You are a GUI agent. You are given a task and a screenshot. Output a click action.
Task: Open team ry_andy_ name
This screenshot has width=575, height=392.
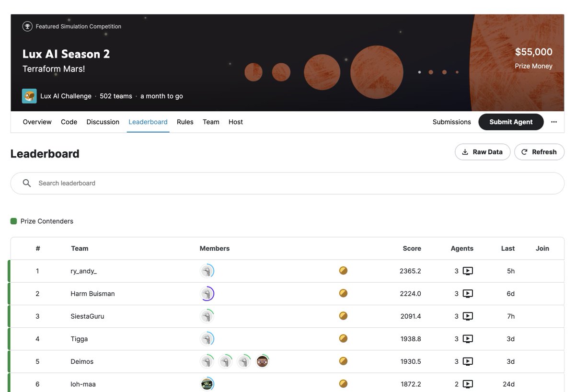coord(83,271)
